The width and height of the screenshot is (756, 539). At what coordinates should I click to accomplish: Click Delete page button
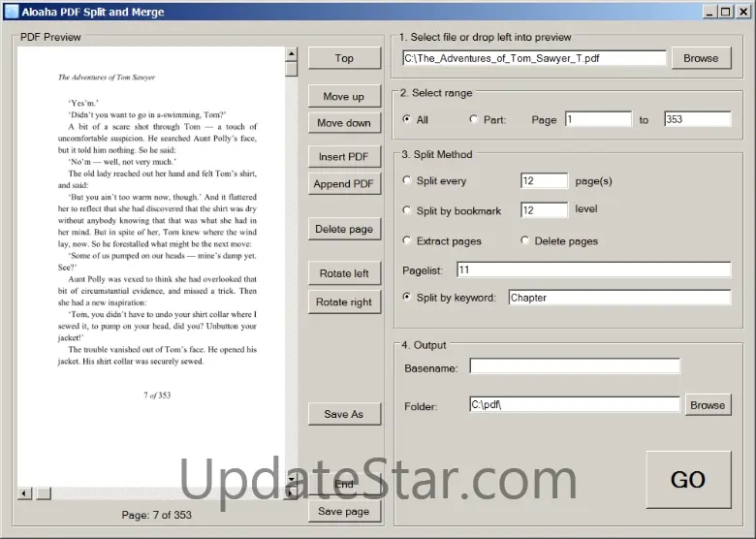pyautogui.click(x=344, y=229)
